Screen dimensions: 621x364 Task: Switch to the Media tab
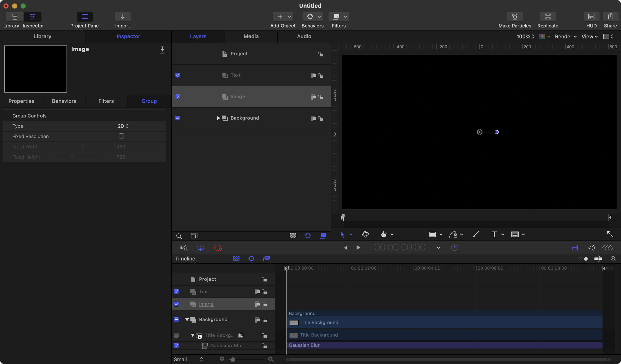coord(251,36)
